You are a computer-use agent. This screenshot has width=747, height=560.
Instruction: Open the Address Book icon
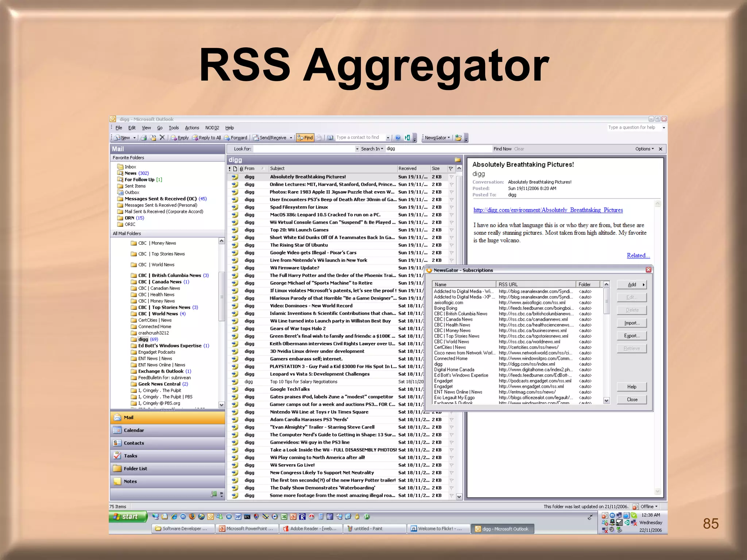point(330,137)
